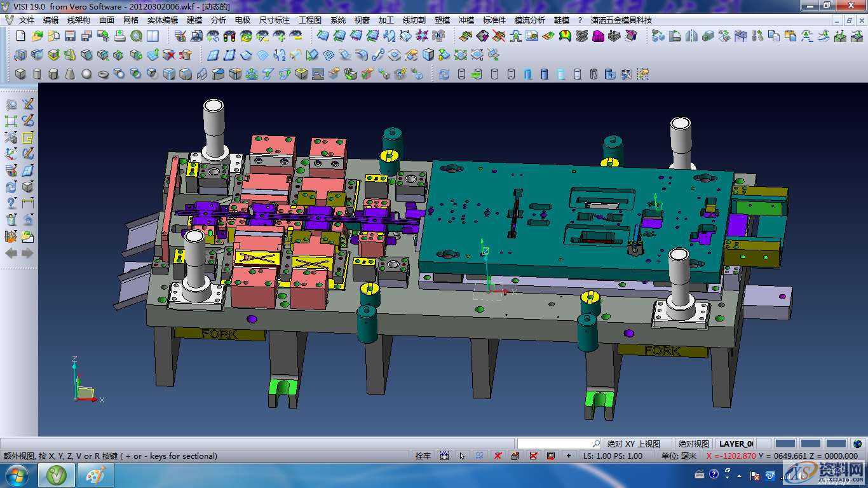Toggle the arrow cursor selection mode
This screenshot has height=488, width=868.
pos(462,456)
